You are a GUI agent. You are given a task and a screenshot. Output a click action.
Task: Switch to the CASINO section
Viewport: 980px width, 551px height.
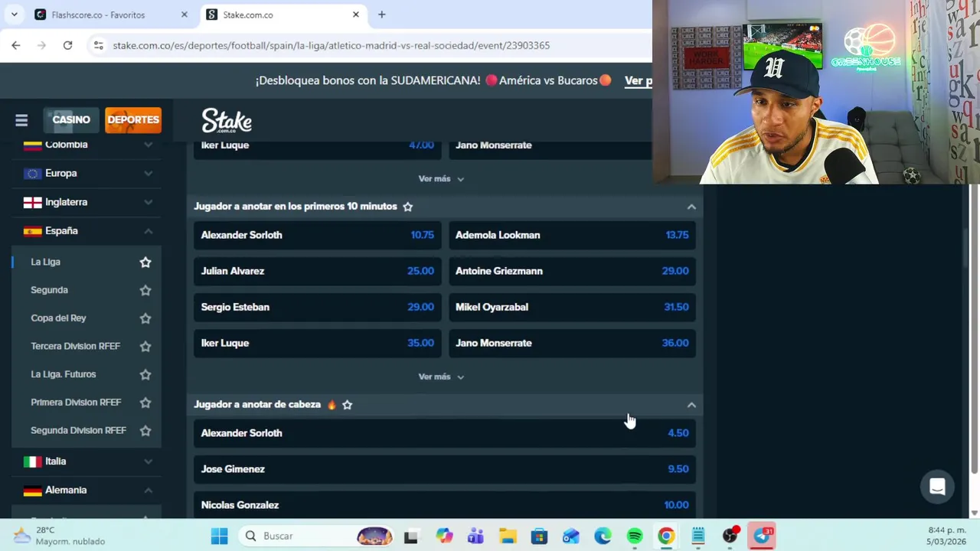pos(71,119)
